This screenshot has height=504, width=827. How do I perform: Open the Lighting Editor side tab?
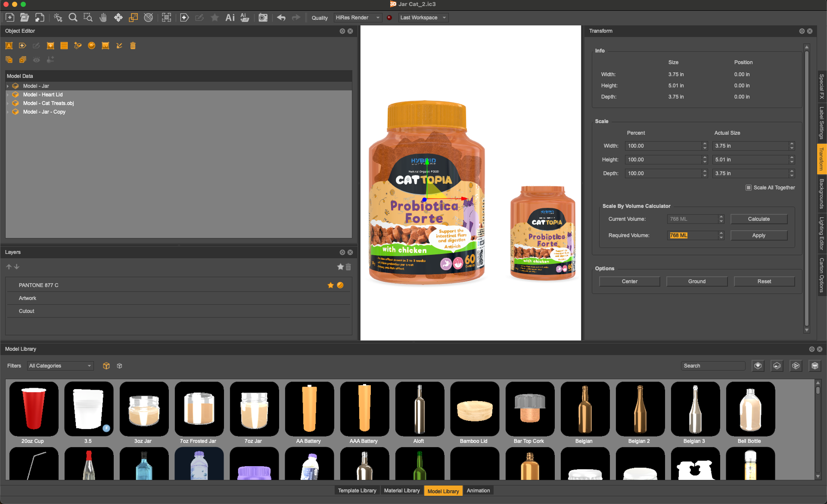click(821, 233)
